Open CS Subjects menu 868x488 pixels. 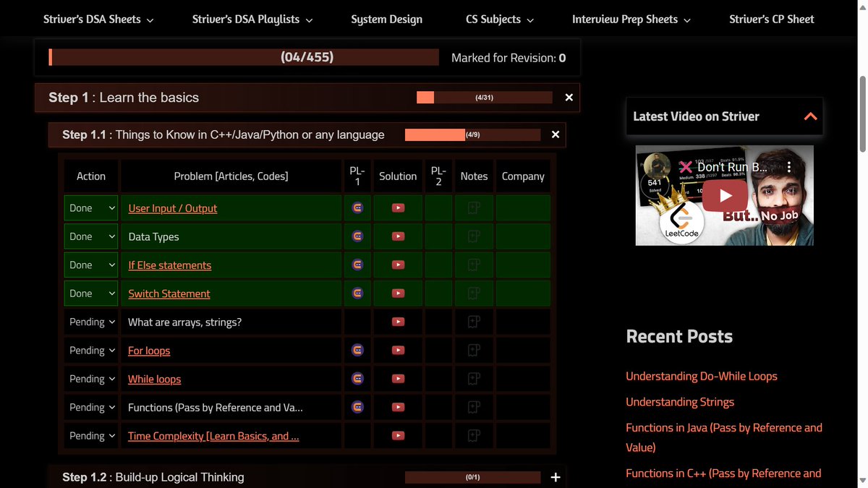[500, 20]
